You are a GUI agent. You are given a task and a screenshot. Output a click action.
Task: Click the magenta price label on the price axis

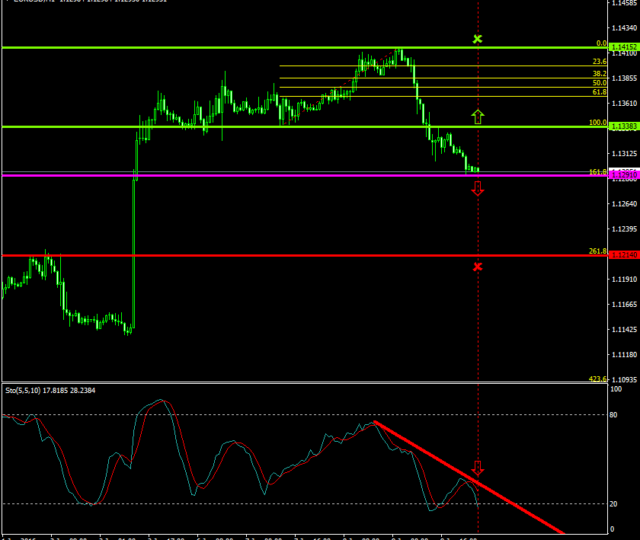(x=624, y=175)
